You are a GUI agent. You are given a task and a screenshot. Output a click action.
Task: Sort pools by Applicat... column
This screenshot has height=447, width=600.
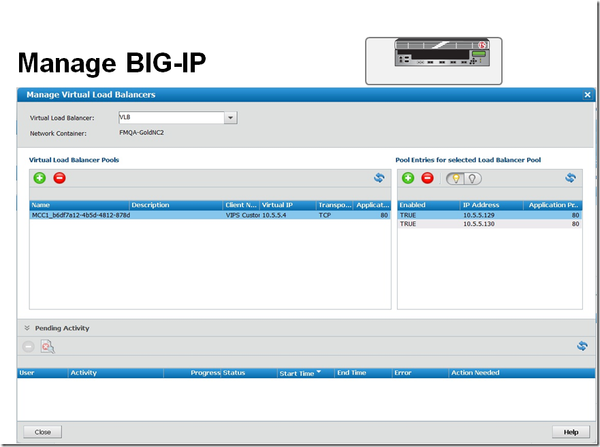pos(372,205)
